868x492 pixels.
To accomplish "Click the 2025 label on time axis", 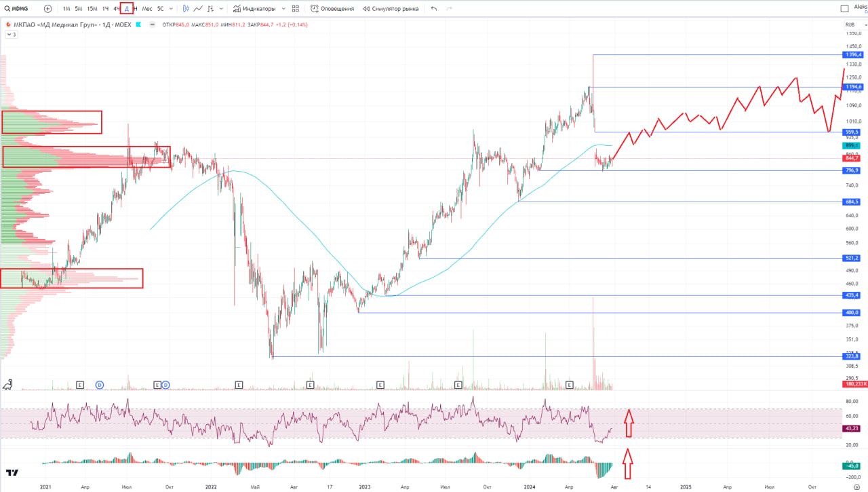I will point(686,487).
